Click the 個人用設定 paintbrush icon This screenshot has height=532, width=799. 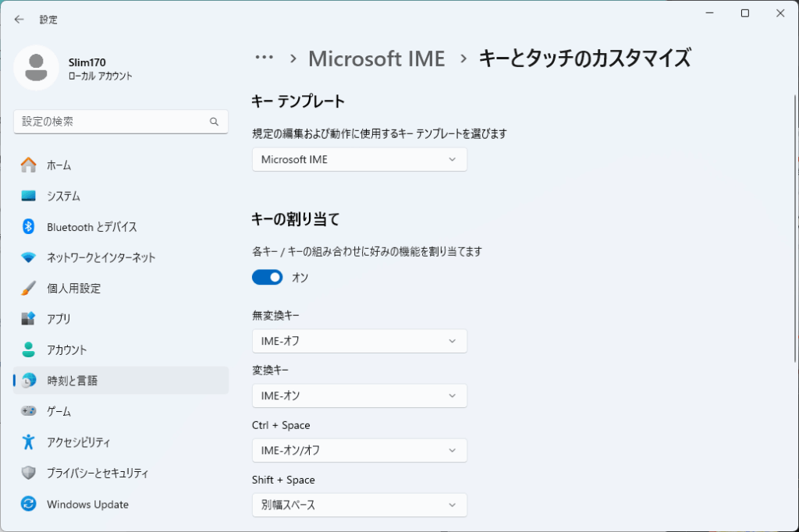point(29,288)
